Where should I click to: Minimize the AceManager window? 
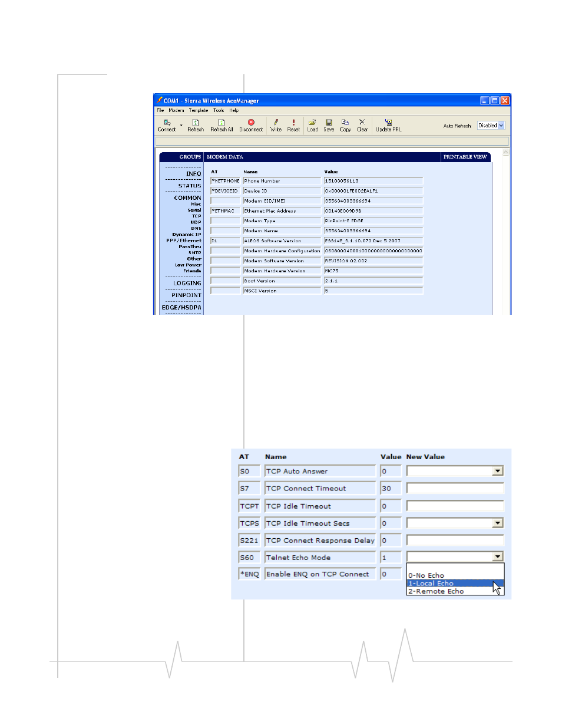484,101
